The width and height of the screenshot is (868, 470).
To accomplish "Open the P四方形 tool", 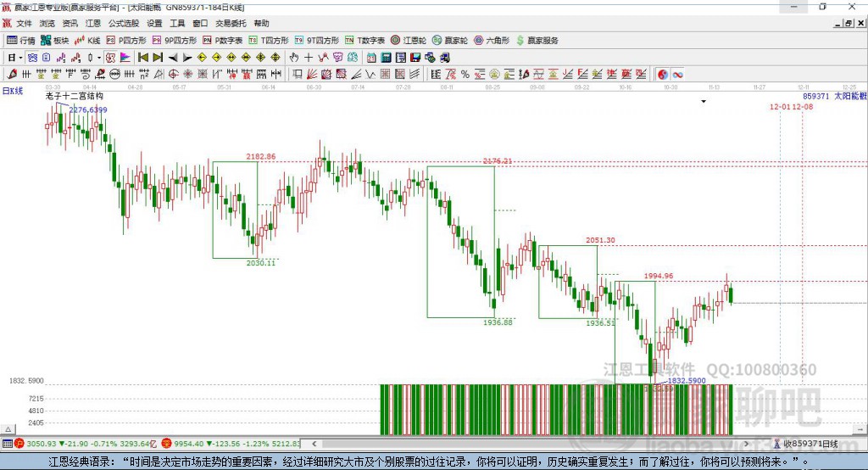I will pyautogui.click(x=126, y=41).
